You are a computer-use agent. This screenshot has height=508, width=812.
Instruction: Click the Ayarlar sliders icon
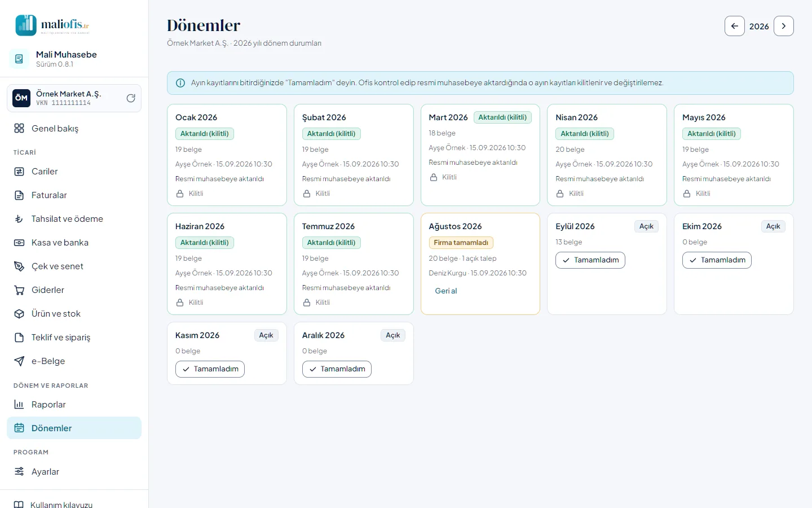click(x=19, y=472)
